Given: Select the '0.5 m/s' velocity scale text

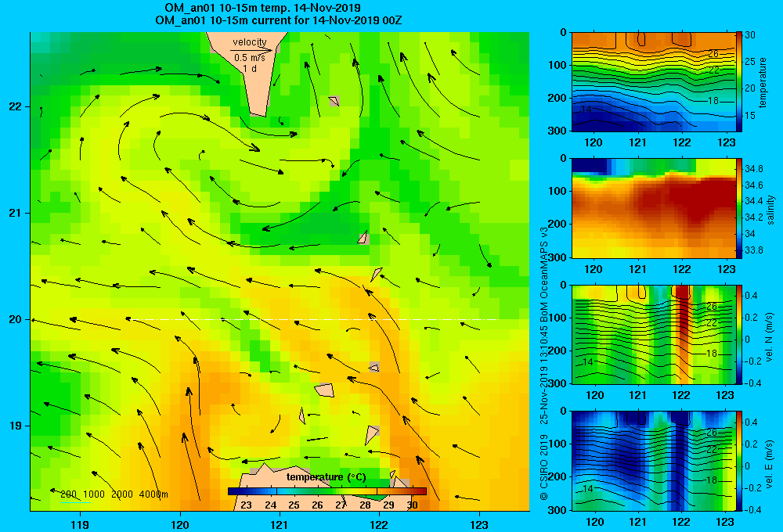Looking at the screenshot, I should [x=250, y=58].
